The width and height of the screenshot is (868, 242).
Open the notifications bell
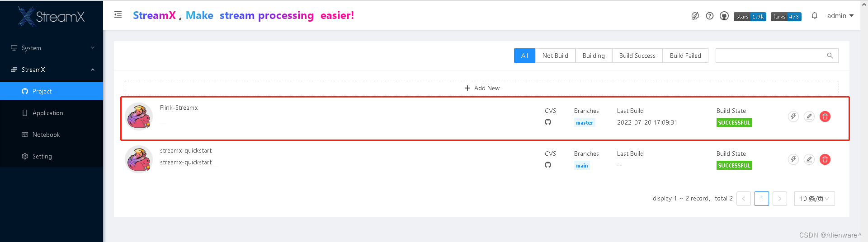[815, 16]
